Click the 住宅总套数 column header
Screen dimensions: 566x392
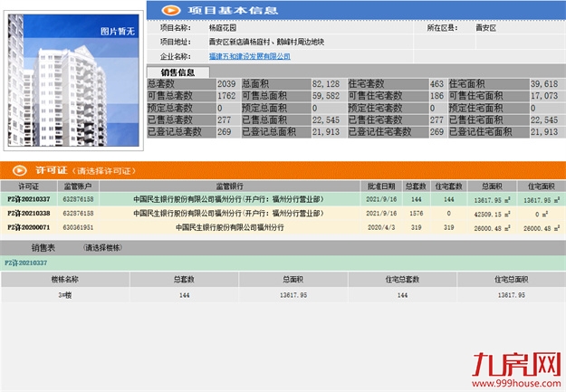coord(402,280)
